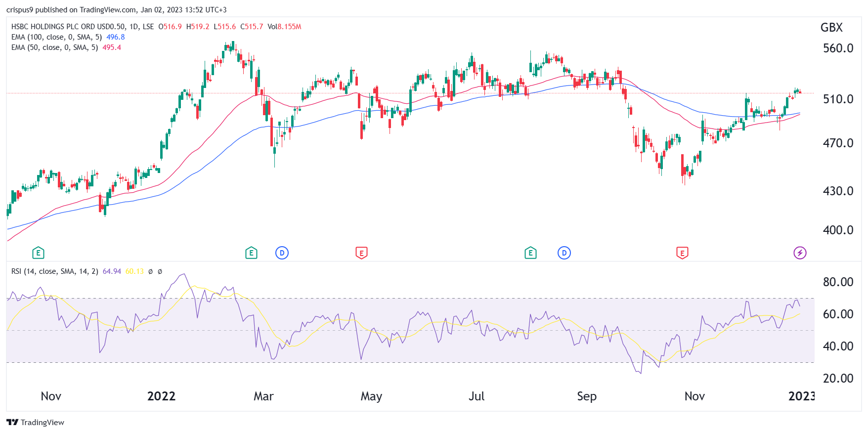868x433 pixels.
Task: Click the RSI indicator legend label
Action: 54,271
